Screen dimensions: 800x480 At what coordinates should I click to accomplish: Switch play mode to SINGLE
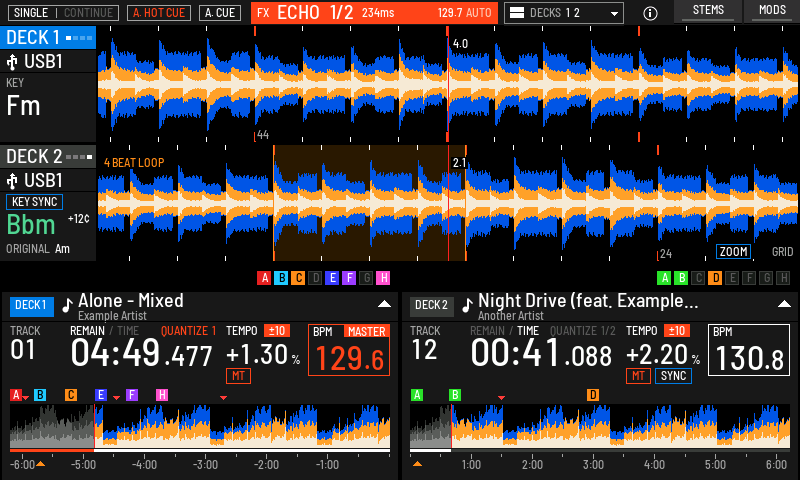click(31, 13)
